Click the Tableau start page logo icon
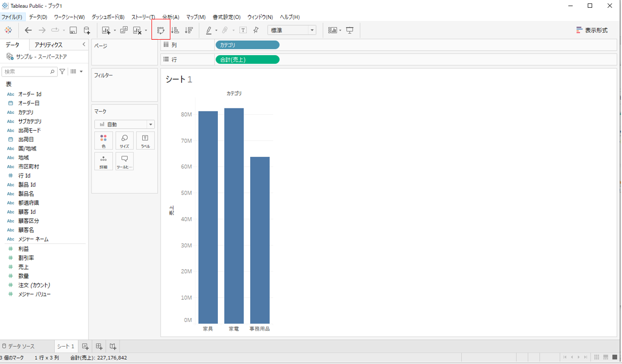This screenshot has height=364, width=622. click(x=8, y=30)
